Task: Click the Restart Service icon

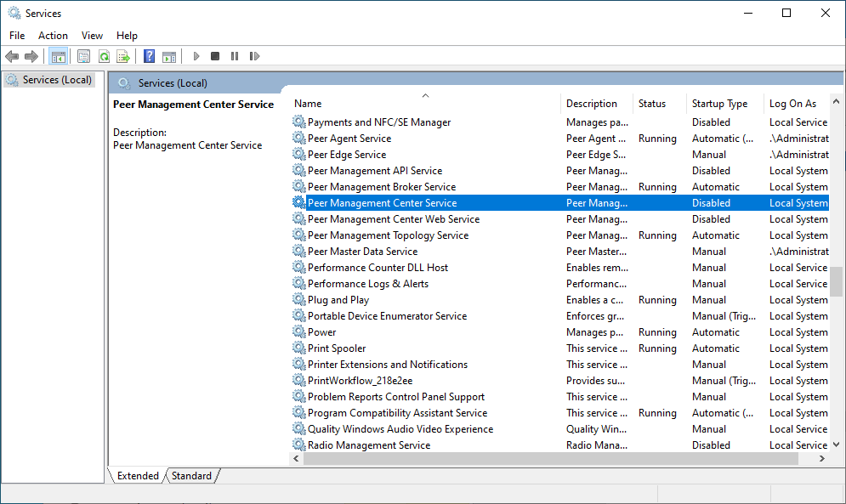Action: [x=254, y=56]
